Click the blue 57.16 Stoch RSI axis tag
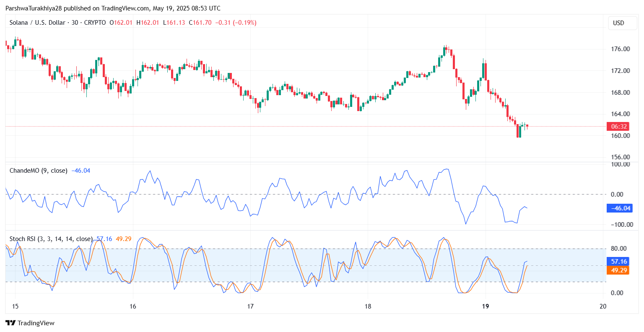Viewport: 644px width, 332px height. [618, 262]
